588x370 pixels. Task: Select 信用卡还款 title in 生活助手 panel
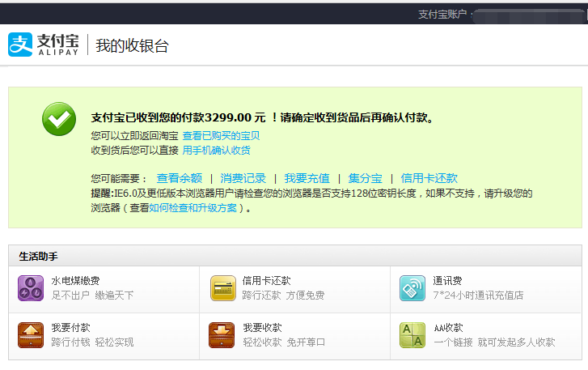pos(266,281)
